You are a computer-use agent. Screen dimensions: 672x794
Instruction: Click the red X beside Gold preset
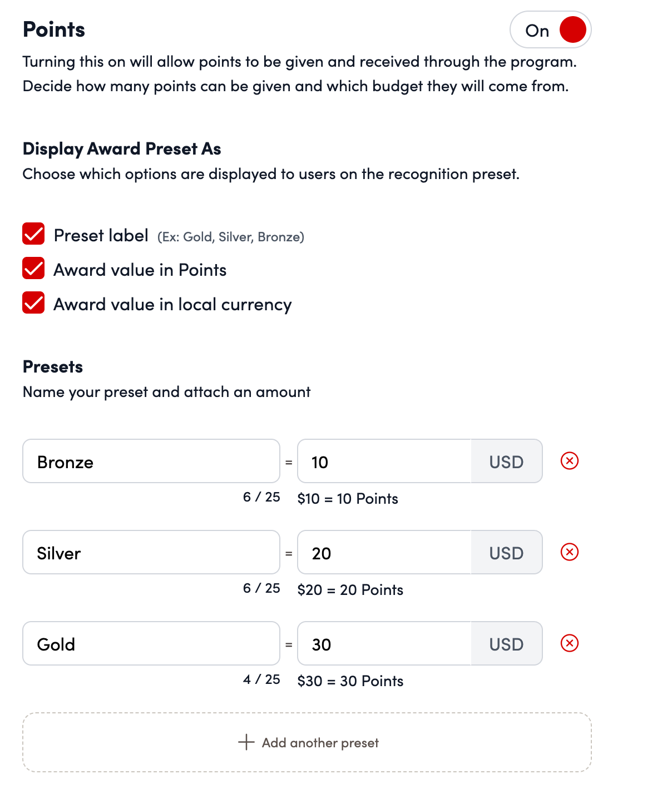click(x=570, y=643)
